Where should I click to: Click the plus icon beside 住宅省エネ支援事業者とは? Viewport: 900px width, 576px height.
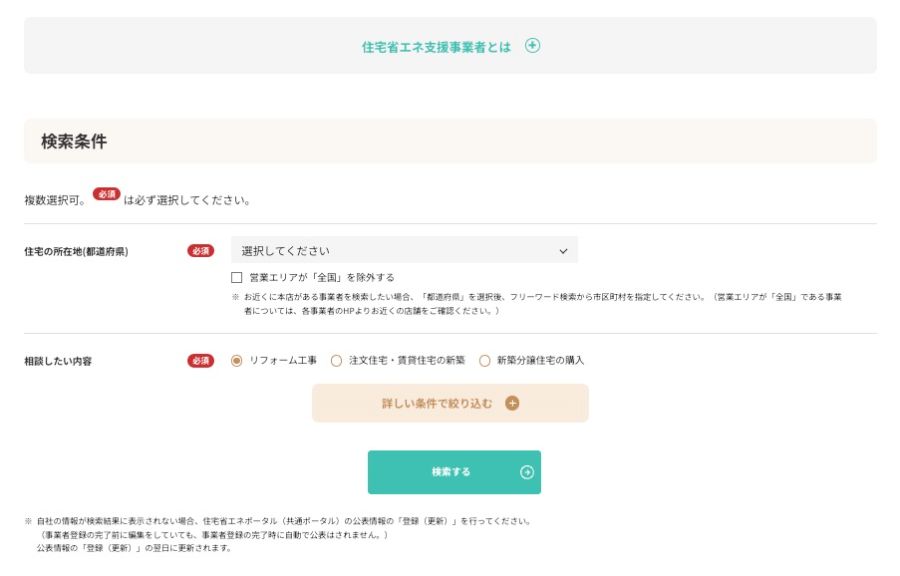[532, 45]
